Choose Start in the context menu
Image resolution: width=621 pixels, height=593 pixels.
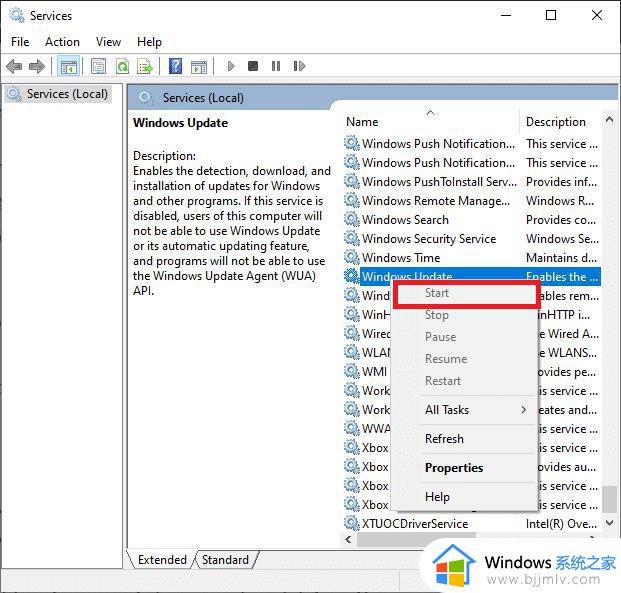coord(467,293)
